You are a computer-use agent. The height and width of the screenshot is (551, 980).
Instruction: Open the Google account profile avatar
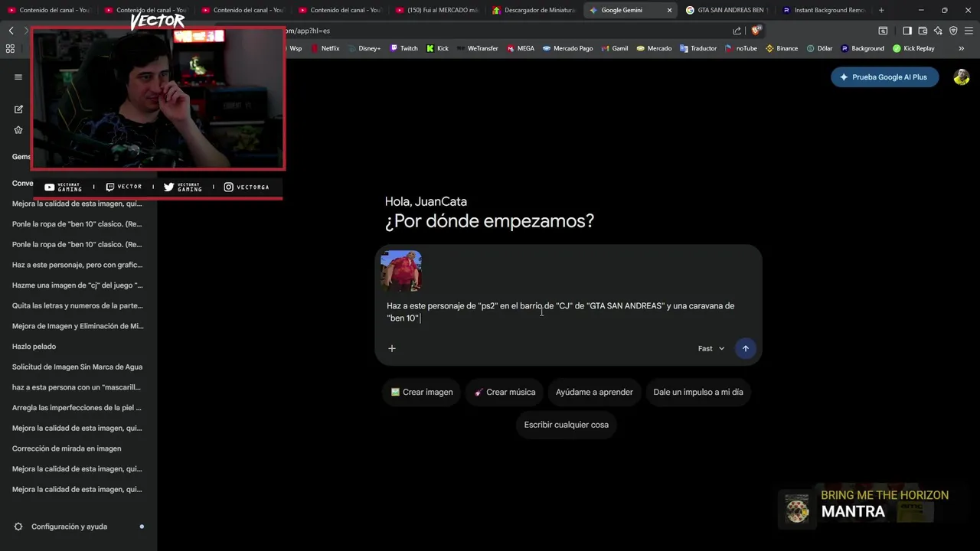pos(962,77)
